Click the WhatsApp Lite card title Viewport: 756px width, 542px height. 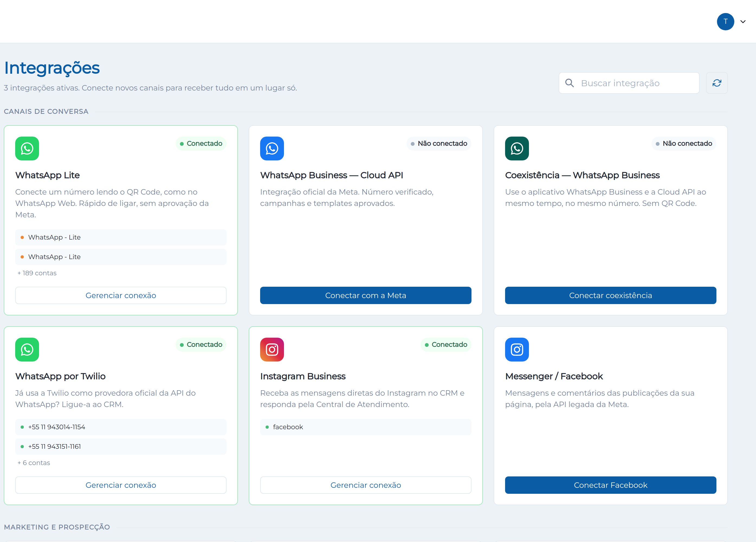coord(47,175)
